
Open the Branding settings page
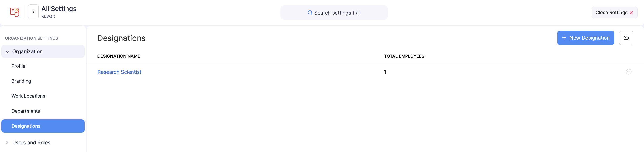21,81
